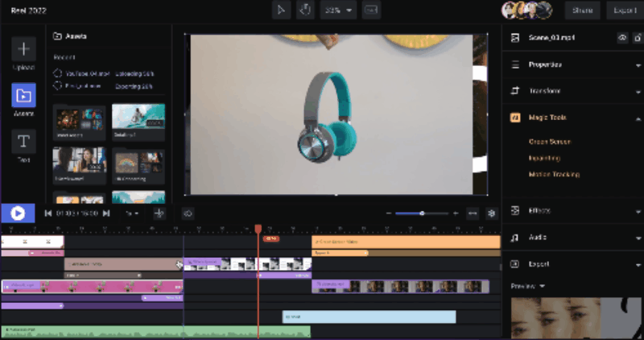Open timeline settings gear
644x340 pixels.
tap(492, 214)
